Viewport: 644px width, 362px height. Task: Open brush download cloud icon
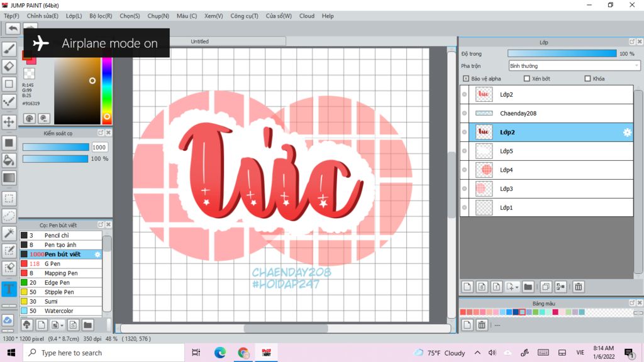(x=26, y=325)
